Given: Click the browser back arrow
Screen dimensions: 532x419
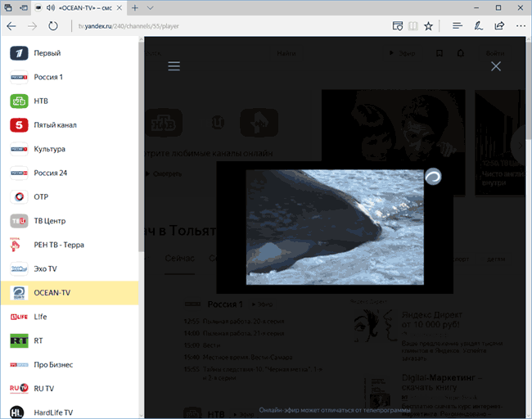Looking at the screenshot, I should click(x=11, y=25).
